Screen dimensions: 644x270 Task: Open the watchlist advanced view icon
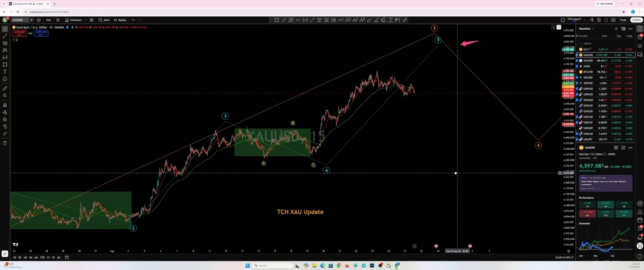[623, 29]
